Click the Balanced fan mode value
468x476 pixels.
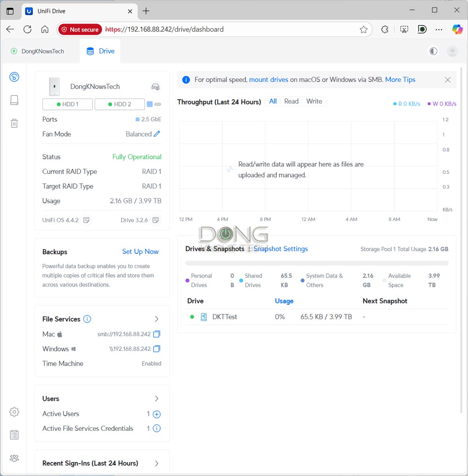pyautogui.click(x=138, y=134)
